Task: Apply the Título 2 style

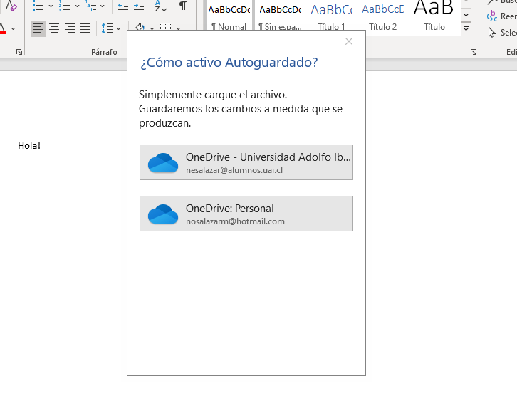Action: 382,17
